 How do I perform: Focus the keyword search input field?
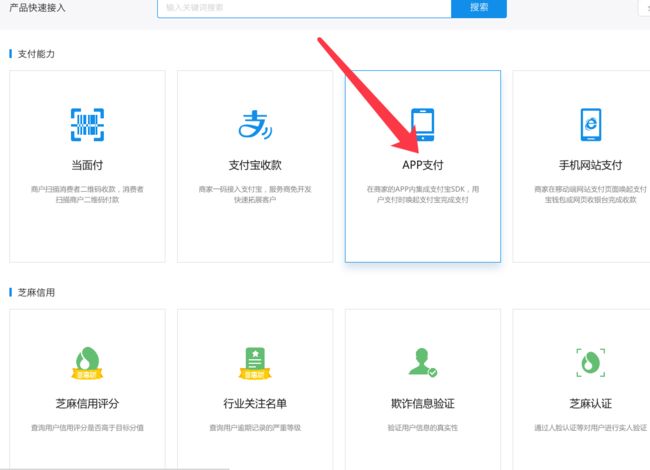(304, 8)
